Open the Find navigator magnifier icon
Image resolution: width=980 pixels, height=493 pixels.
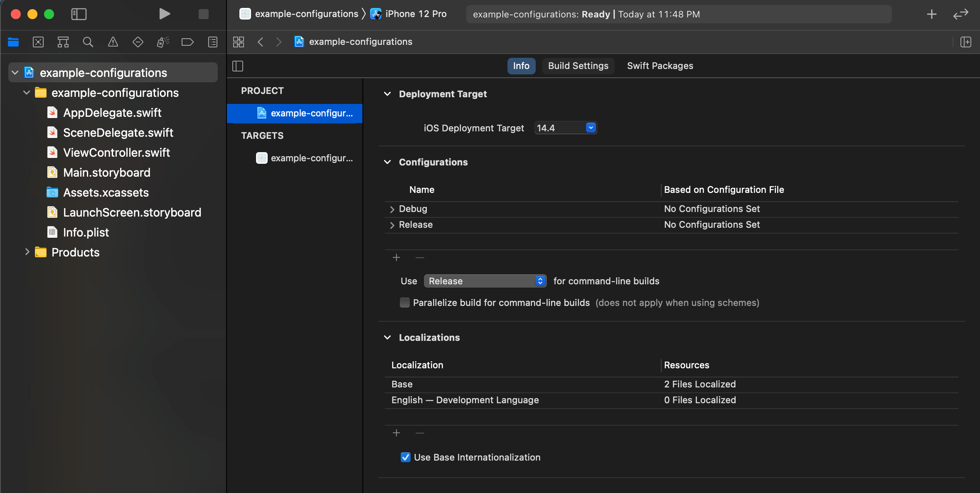click(88, 42)
